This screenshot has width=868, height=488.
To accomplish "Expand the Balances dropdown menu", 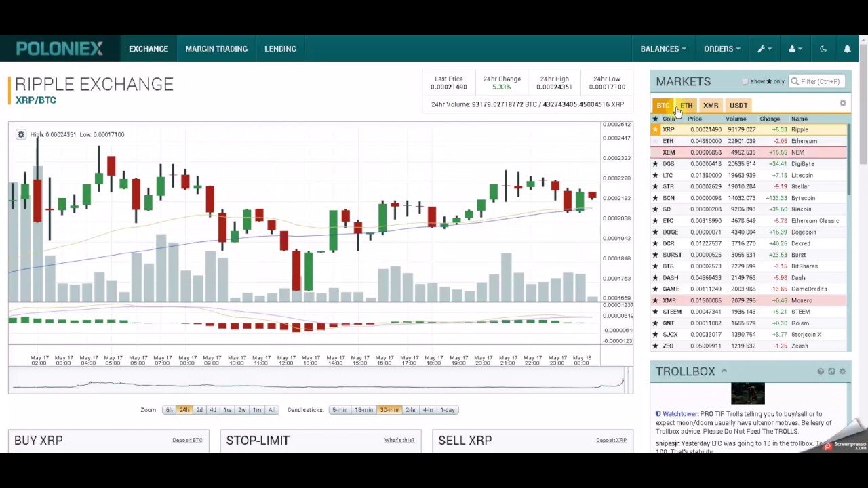I will 663,49.
